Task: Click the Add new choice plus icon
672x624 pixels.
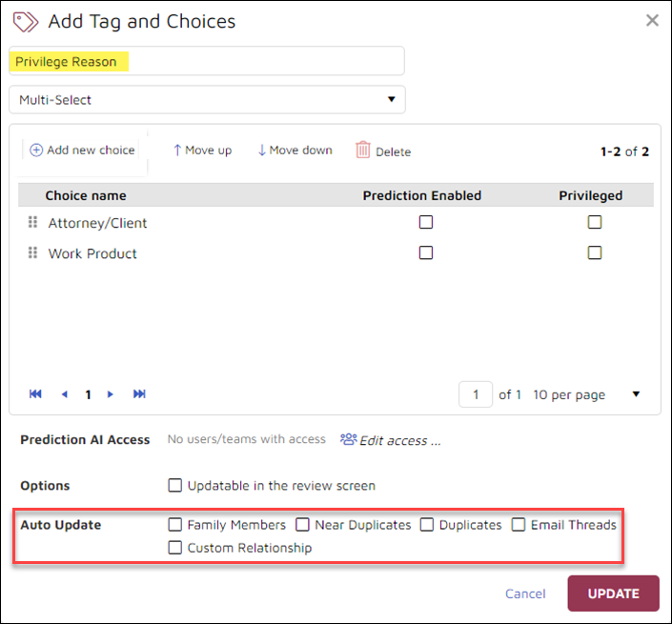Action: (x=36, y=151)
